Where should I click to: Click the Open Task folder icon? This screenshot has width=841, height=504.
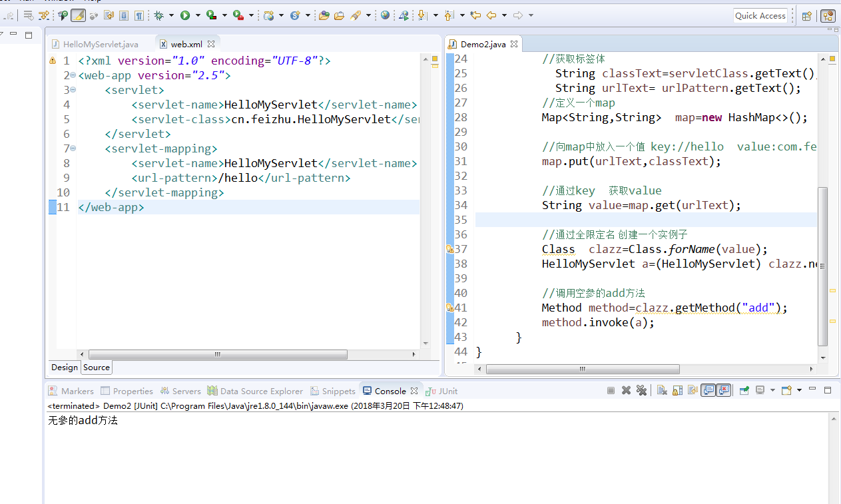[x=339, y=15]
